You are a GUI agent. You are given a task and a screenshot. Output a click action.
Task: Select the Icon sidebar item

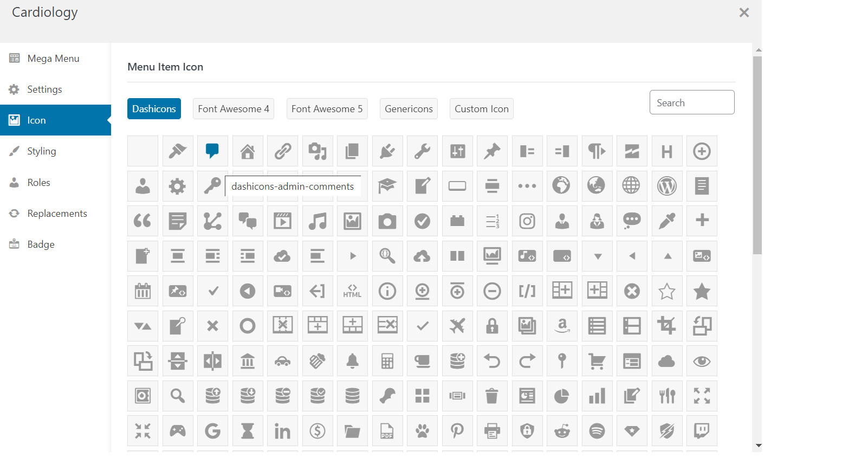tap(55, 120)
